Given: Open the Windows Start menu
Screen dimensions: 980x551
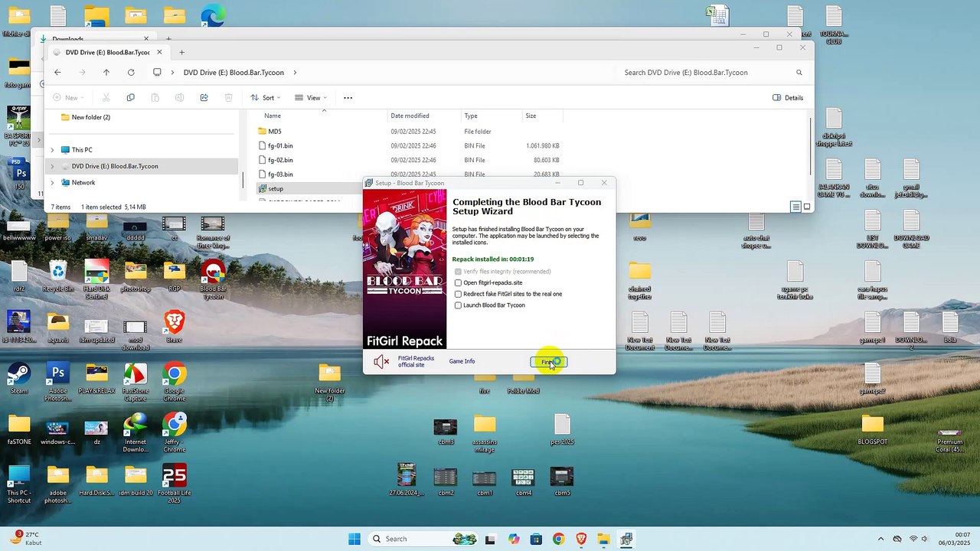Looking at the screenshot, I should tap(354, 539).
